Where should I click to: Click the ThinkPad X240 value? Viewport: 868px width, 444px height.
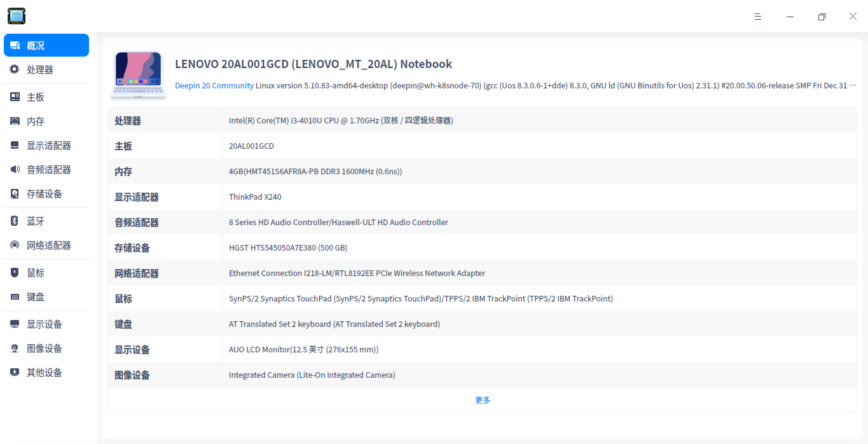coord(255,197)
